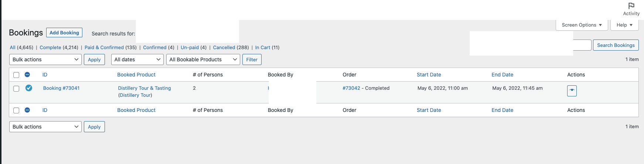Click the Search Bookings button
The image size is (644, 164).
pyautogui.click(x=616, y=45)
